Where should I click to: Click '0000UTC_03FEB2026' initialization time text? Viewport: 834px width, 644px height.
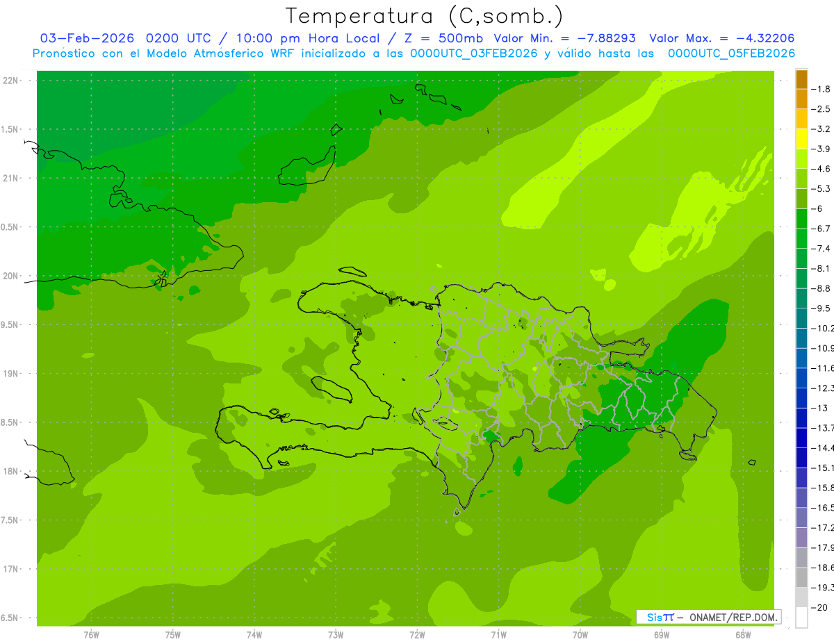(473, 53)
